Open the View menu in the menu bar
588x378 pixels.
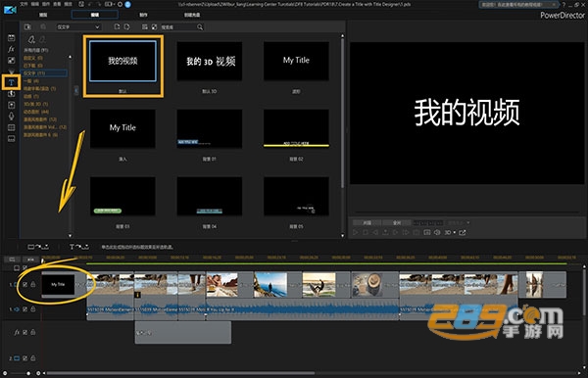click(57, 4)
